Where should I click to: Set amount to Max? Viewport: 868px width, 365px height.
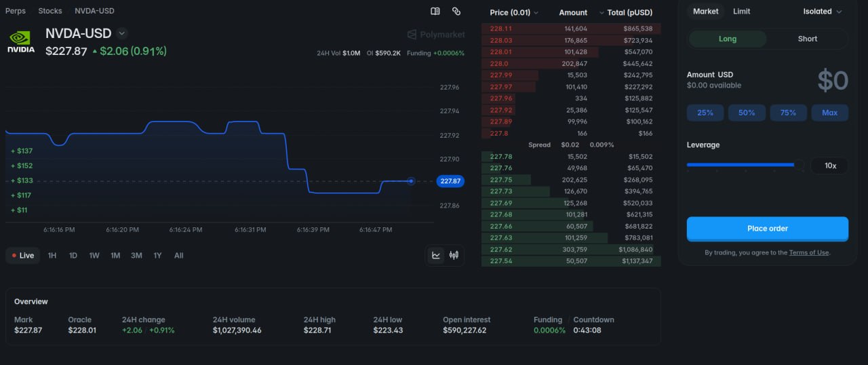[x=829, y=113]
